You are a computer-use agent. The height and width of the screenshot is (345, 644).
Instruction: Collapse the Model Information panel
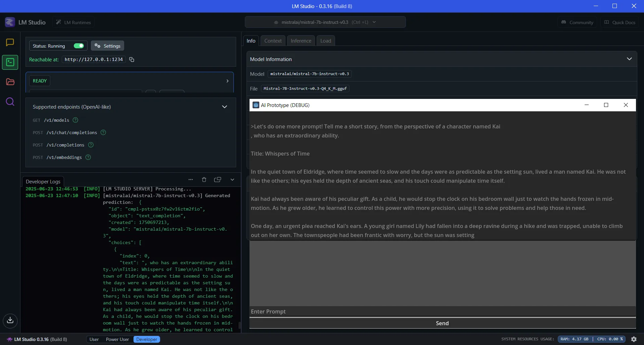pos(630,59)
